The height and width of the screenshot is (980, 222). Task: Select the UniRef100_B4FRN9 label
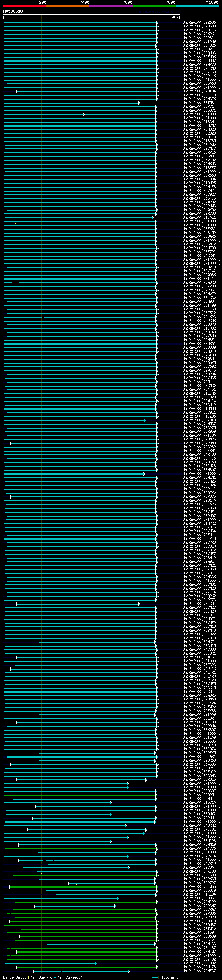point(199,68)
